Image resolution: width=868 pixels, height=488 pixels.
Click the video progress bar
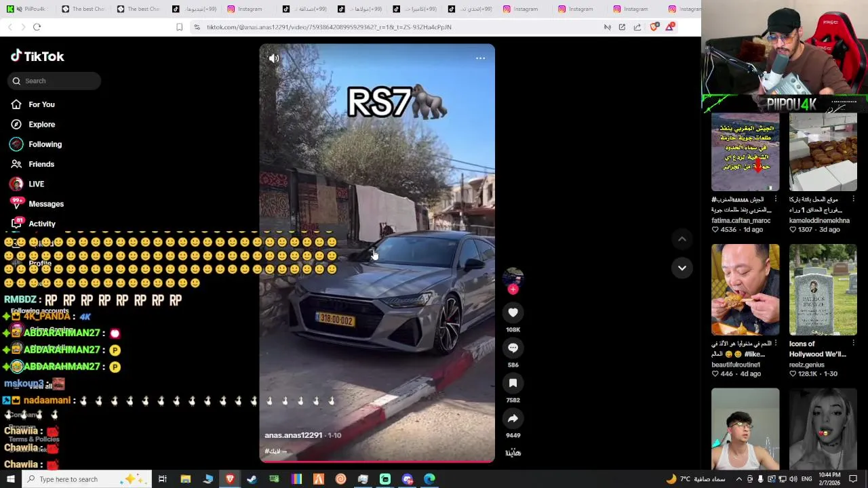pos(377,462)
